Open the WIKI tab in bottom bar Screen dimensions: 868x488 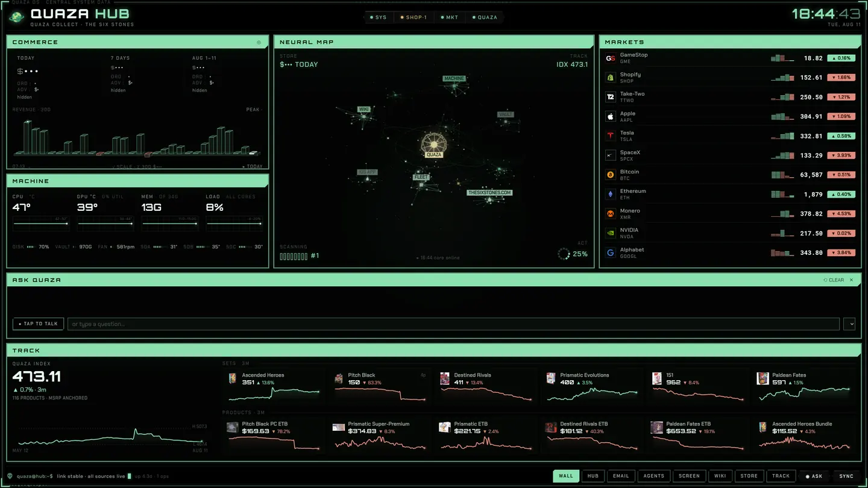point(720,476)
